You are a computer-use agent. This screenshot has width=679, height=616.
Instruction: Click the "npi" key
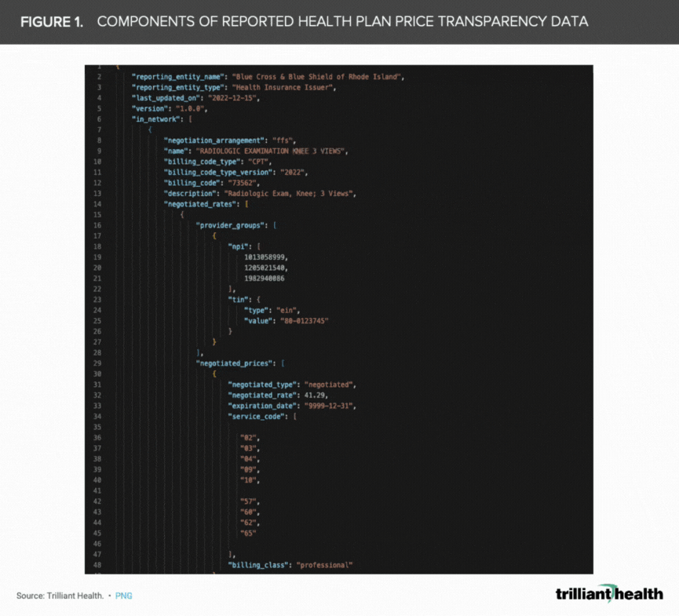click(x=238, y=246)
